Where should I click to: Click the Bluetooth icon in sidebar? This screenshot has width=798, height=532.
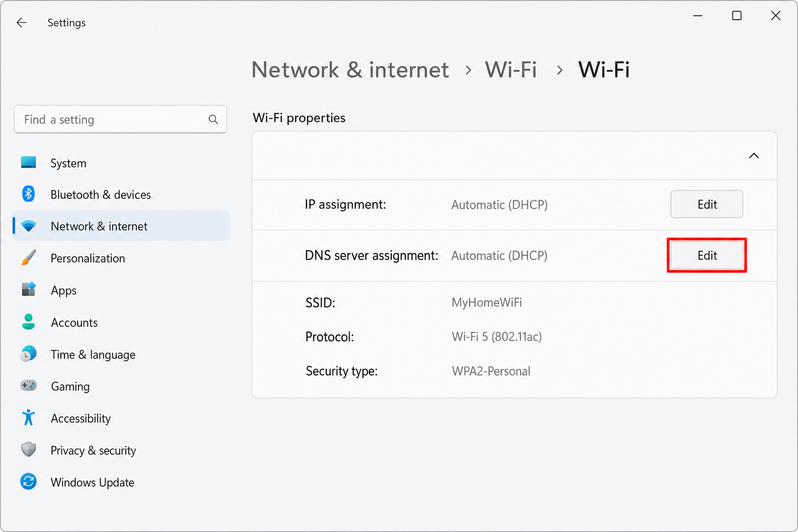(x=29, y=194)
